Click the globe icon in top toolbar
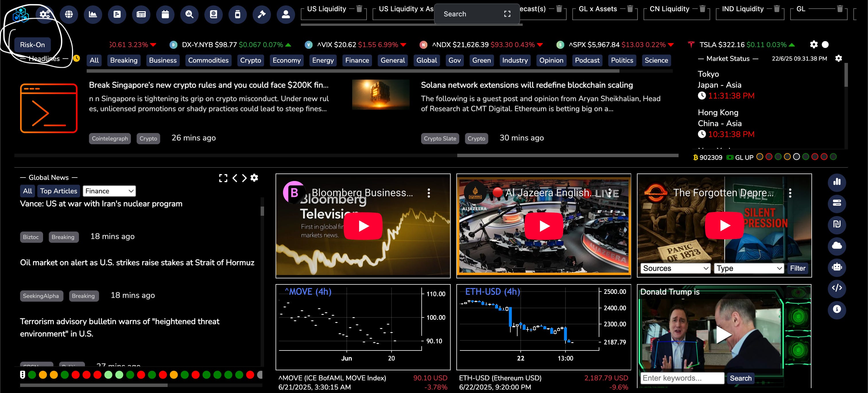 point(69,14)
